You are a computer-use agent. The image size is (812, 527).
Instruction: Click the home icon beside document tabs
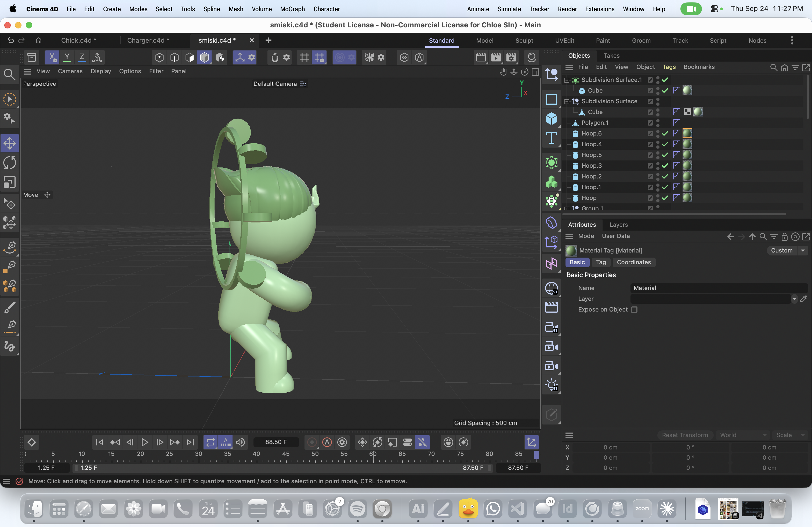(39, 40)
